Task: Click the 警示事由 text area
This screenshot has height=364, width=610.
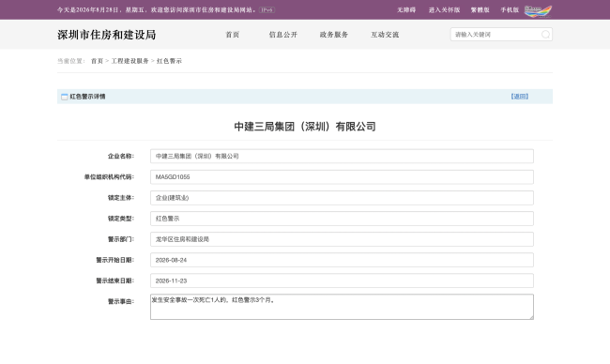Action: click(342, 307)
